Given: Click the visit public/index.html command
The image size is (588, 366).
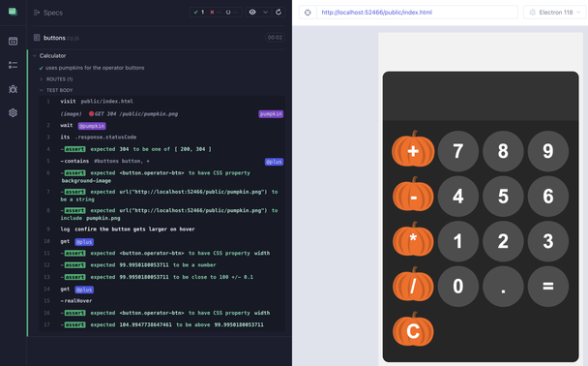Looking at the screenshot, I should tap(162, 102).
